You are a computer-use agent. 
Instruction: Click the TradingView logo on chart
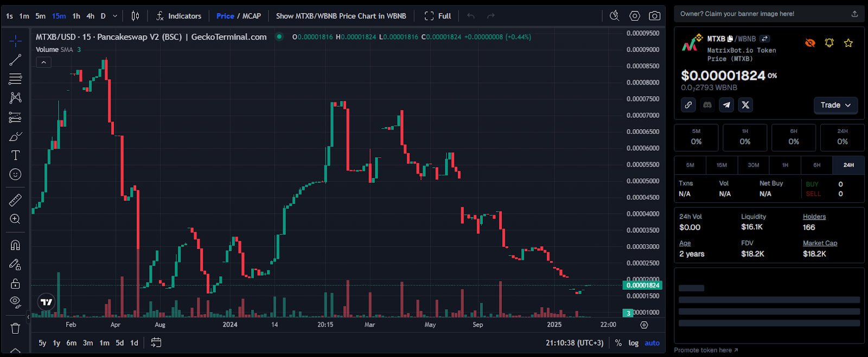click(x=47, y=302)
